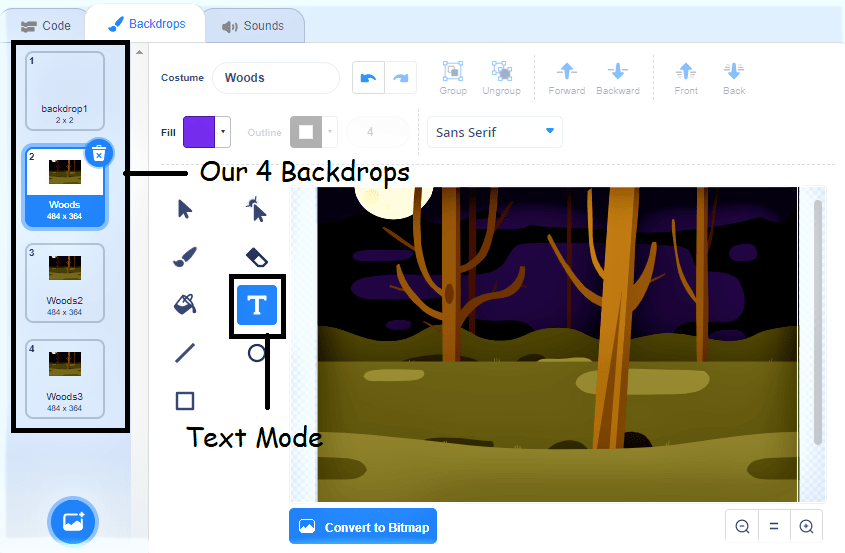Click Convert to Bitmap button
Image resolution: width=845 pixels, height=553 pixels.
click(x=363, y=527)
